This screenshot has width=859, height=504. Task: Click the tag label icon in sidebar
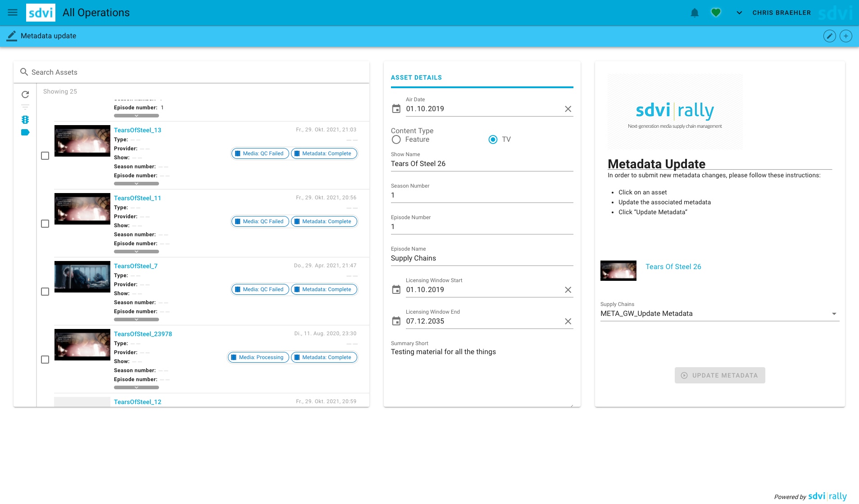click(25, 132)
